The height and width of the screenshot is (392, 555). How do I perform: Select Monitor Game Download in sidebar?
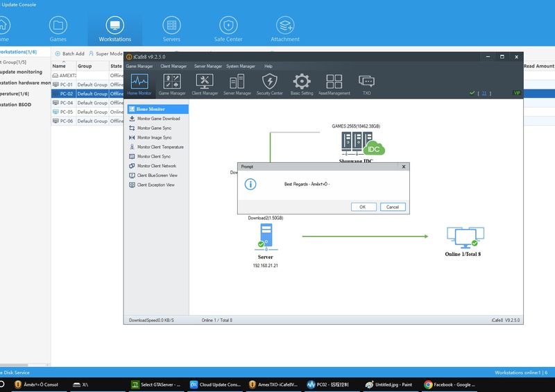pos(158,119)
